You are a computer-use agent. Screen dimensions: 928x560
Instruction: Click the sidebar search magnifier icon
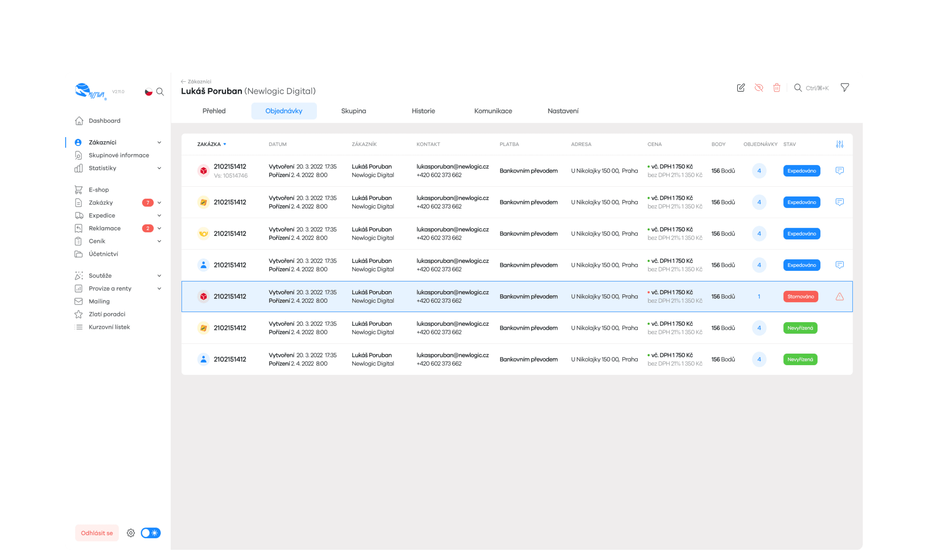click(160, 92)
